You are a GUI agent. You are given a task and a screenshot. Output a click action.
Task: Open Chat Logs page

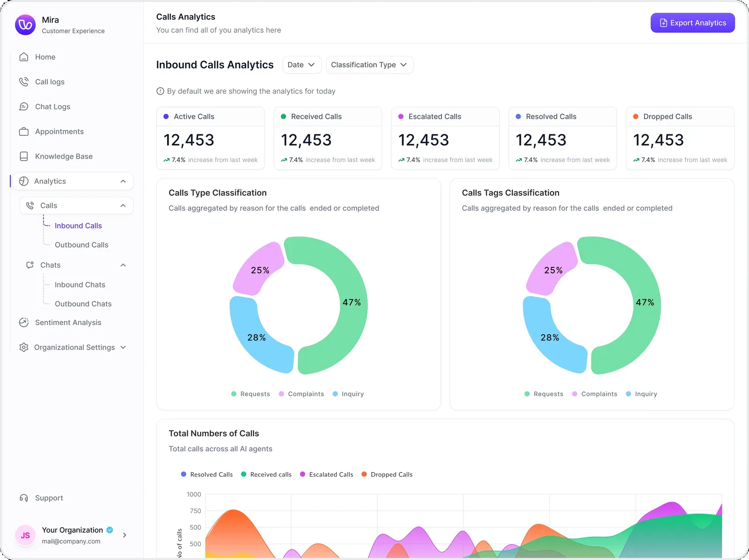[52, 107]
